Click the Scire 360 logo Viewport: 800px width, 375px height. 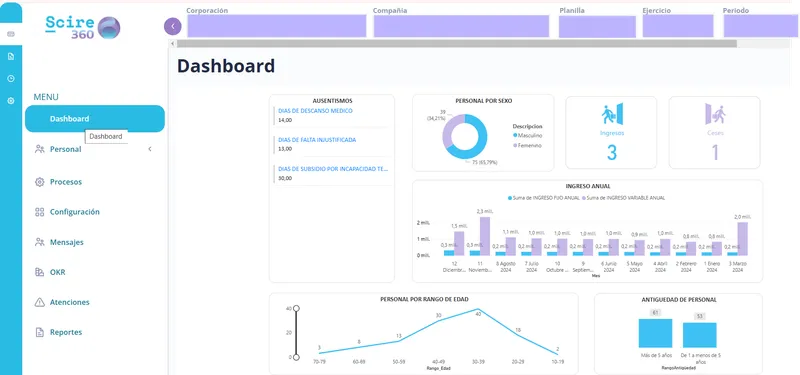[x=83, y=28]
